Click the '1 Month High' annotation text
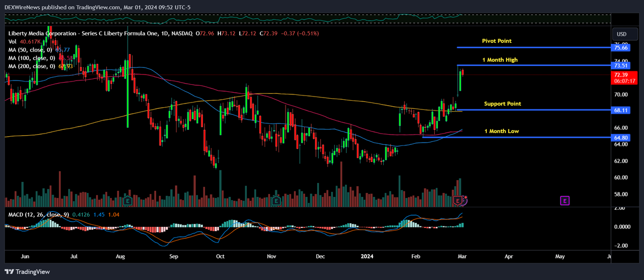 coord(501,60)
